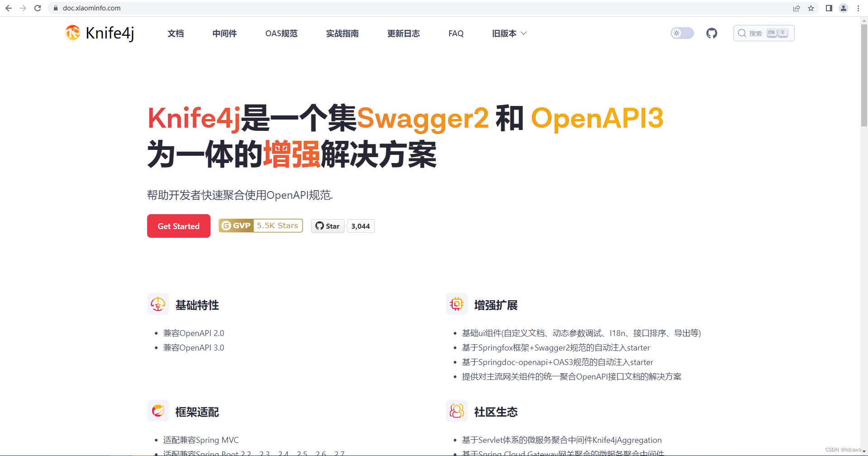Click the search box in navbar

[x=764, y=33]
